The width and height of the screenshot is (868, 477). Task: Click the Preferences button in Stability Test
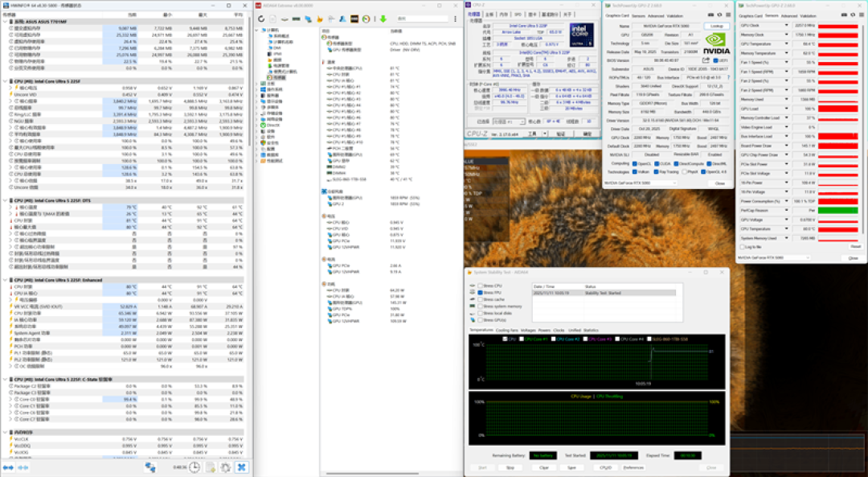[633, 467]
